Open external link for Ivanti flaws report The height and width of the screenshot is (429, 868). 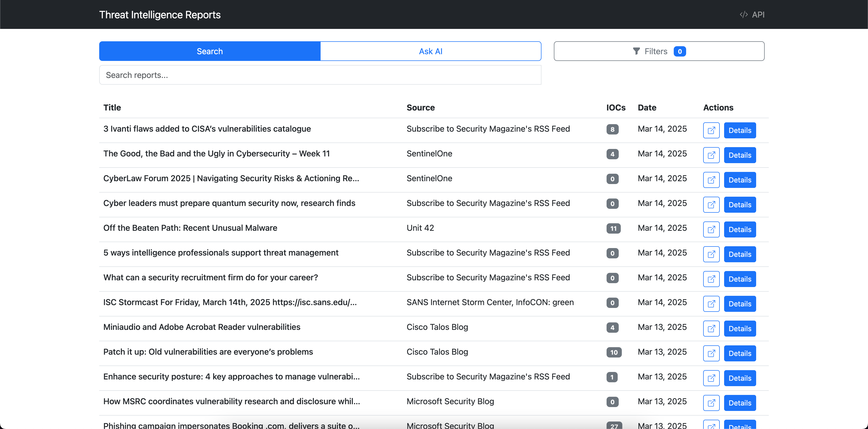click(711, 130)
